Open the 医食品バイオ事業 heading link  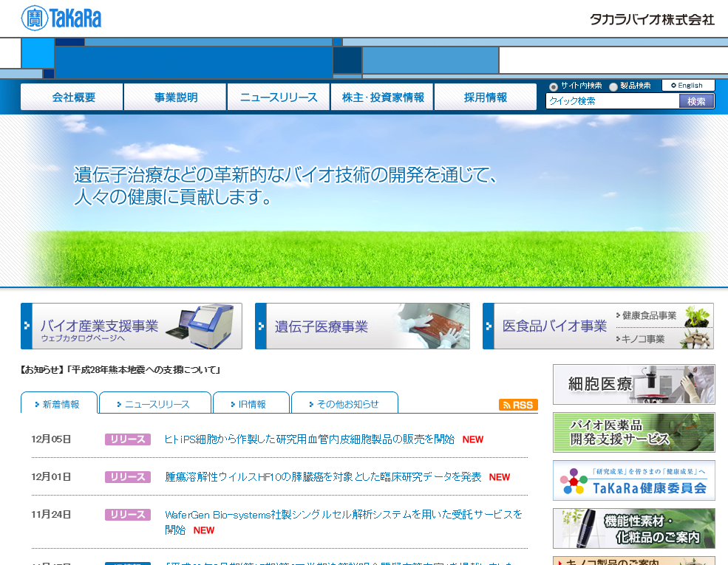[554, 326]
